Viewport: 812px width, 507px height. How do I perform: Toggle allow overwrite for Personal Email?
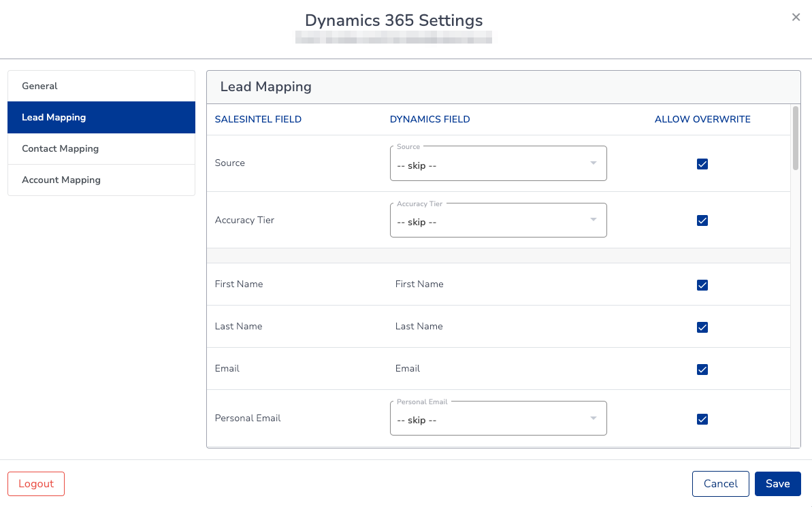point(702,419)
